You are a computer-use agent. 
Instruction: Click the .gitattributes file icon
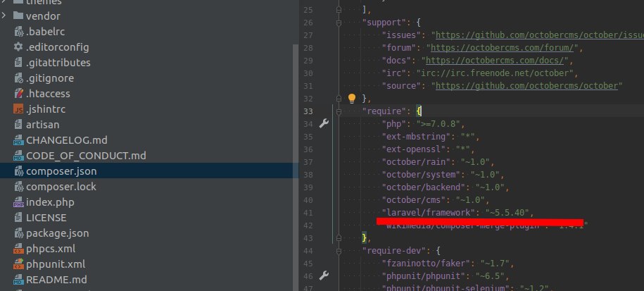(x=18, y=63)
